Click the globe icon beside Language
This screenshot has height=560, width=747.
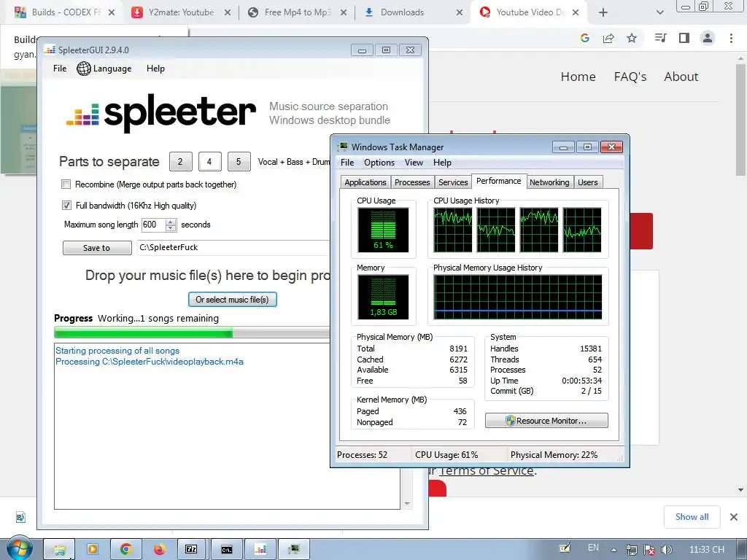pos(84,69)
